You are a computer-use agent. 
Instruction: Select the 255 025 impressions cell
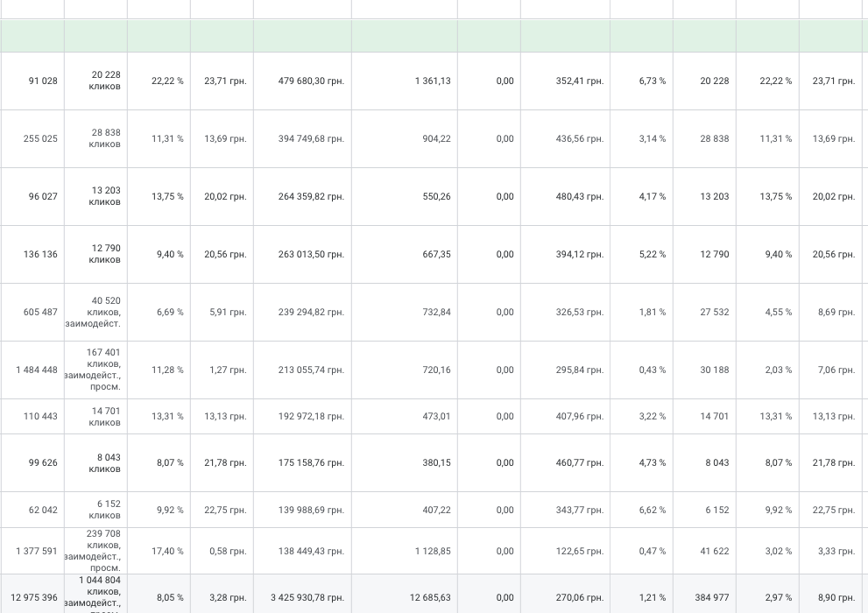pos(40,138)
